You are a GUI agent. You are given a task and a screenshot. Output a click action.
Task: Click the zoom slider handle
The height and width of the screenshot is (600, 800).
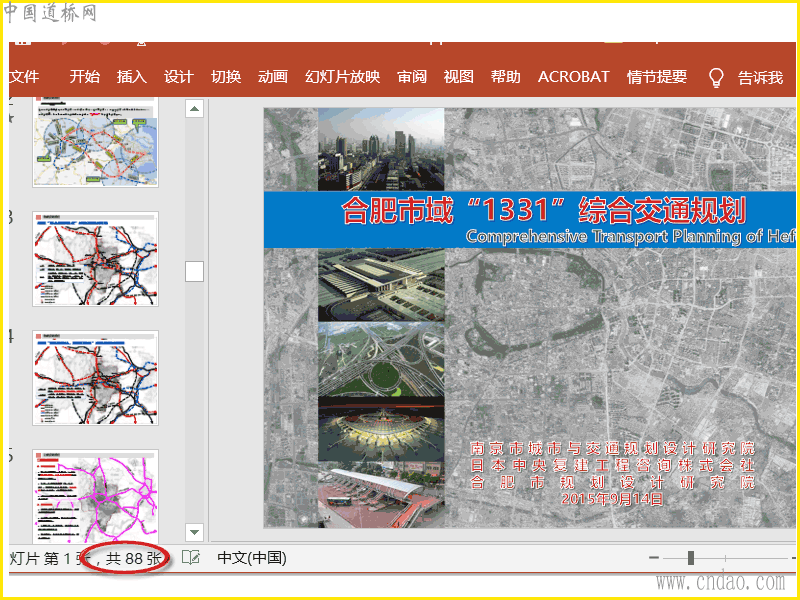(x=690, y=558)
